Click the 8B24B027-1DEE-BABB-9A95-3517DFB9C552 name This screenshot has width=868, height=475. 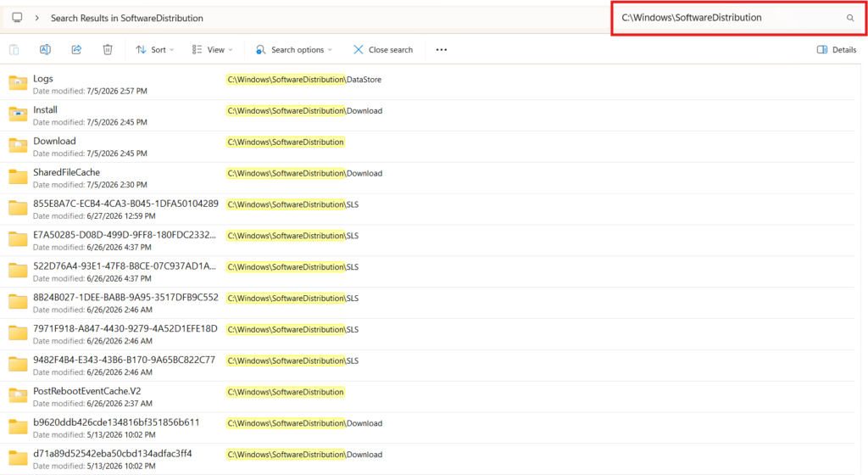tap(125, 297)
